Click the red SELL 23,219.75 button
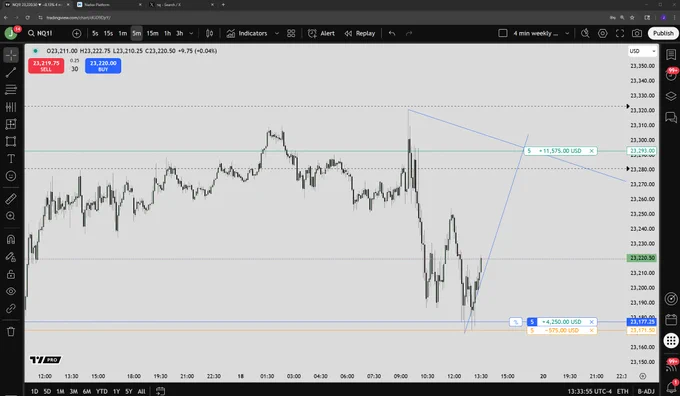 click(46, 66)
